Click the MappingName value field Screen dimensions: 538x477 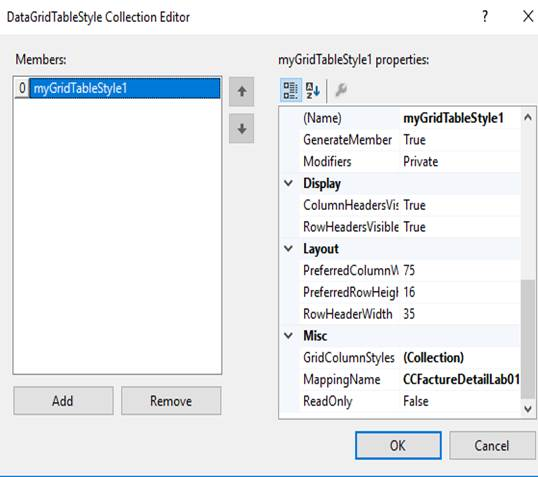[460, 379]
